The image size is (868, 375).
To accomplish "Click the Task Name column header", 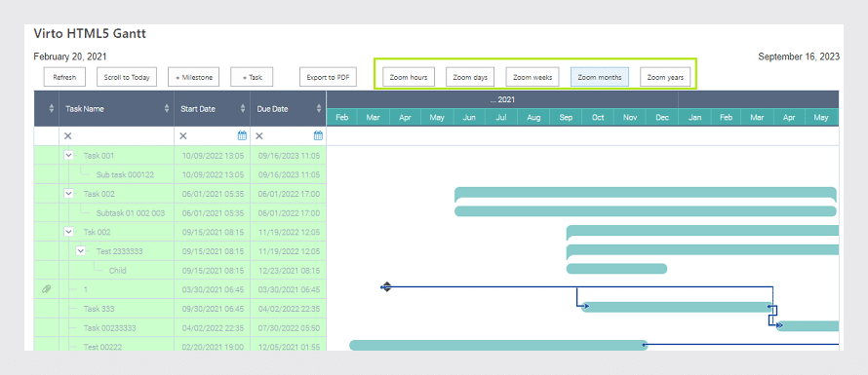I will (x=117, y=109).
